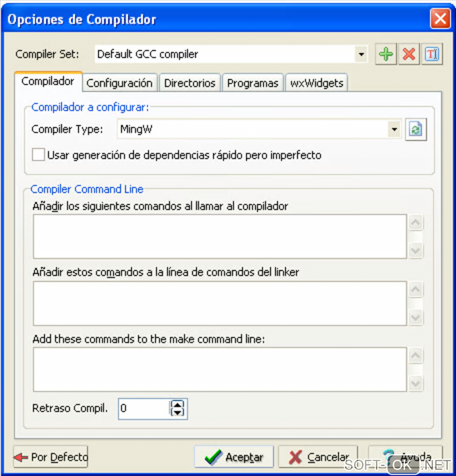Focus the compiler commands text box
Screen dimensions: 456x476
[x=220, y=237]
